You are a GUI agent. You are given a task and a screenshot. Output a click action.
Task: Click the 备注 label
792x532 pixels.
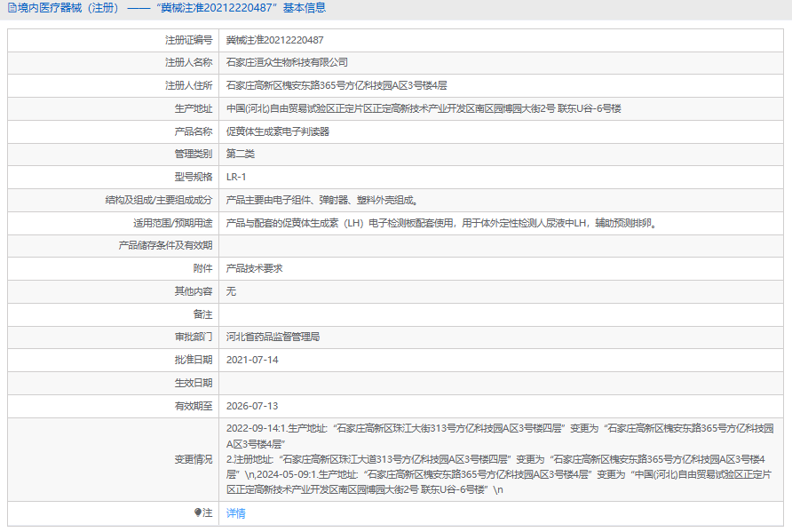(202, 314)
